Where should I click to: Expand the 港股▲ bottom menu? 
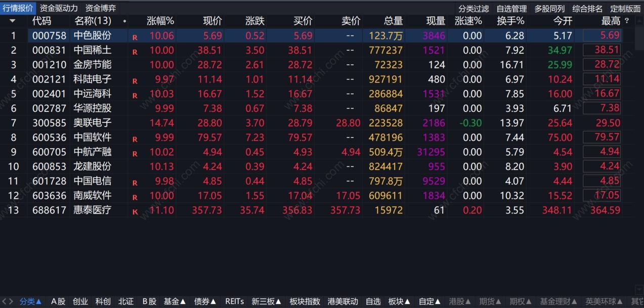[460, 301]
